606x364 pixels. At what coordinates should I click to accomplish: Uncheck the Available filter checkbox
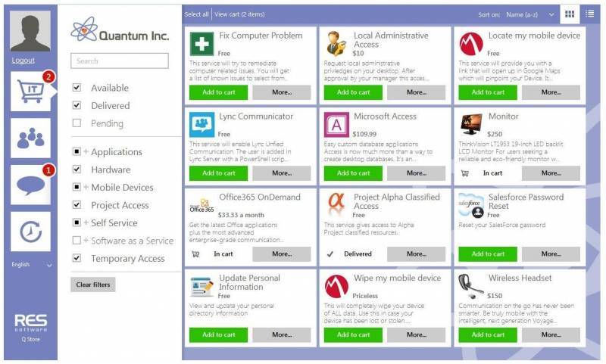click(x=77, y=88)
